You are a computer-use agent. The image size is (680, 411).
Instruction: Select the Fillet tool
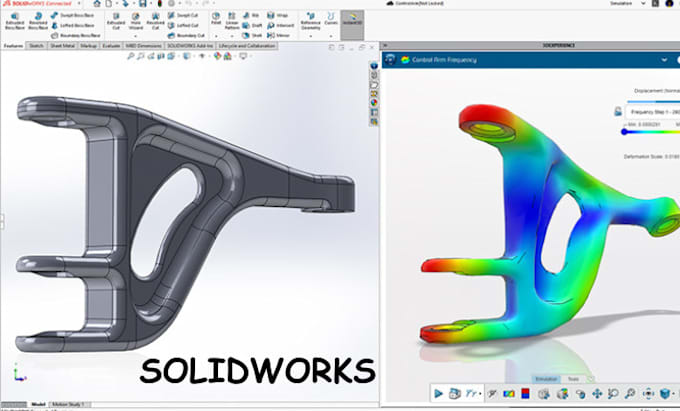pyautogui.click(x=216, y=19)
